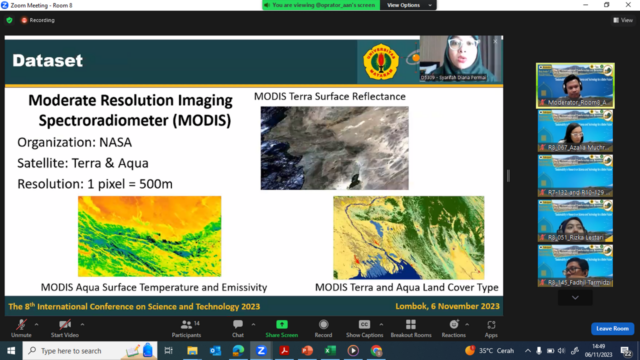
Task: Show more participant videos with down chevron
Action: coord(575,298)
